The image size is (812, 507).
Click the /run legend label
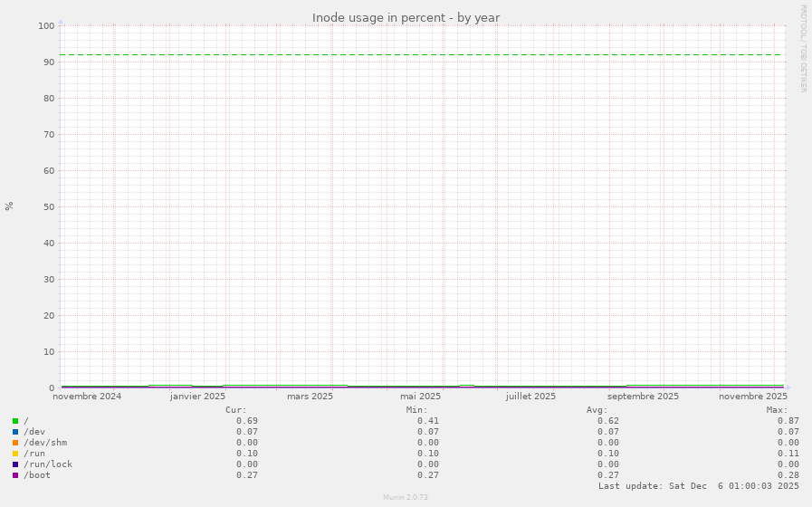(34, 454)
